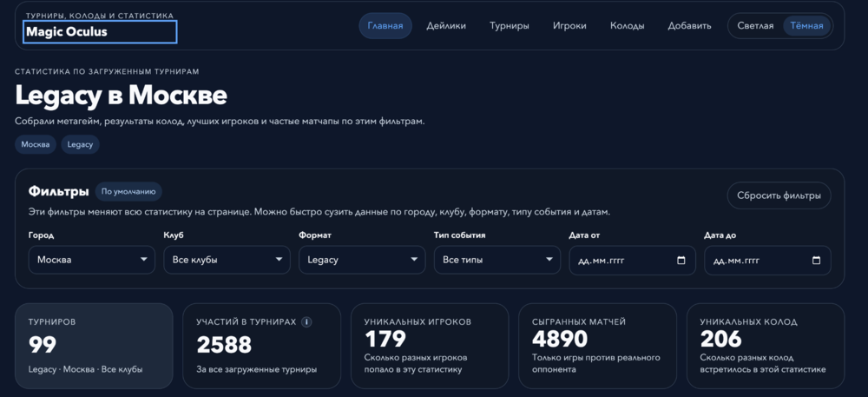Open calendar picker icon in Дата от

click(x=681, y=261)
